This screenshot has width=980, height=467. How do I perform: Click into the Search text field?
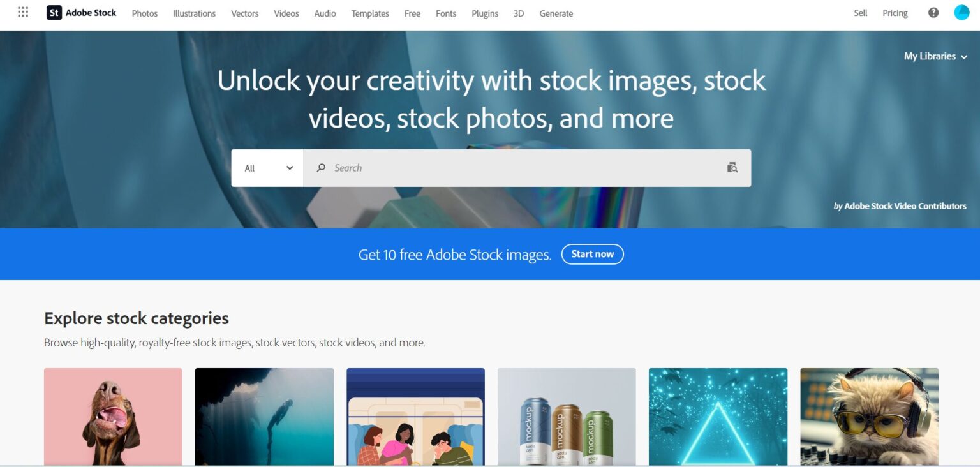tap(527, 168)
